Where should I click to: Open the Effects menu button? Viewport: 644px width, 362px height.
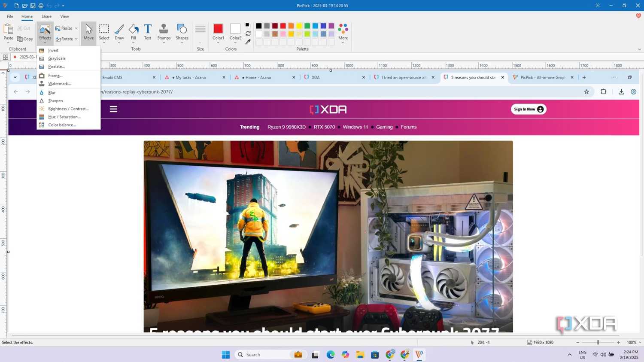click(x=45, y=33)
